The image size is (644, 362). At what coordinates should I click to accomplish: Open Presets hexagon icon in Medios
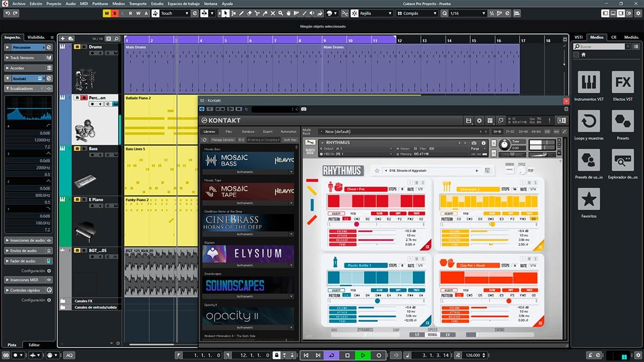coord(623,121)
